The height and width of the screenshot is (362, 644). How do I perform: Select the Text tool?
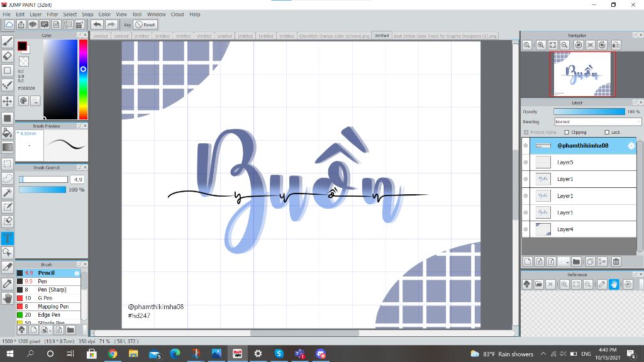(8, 238)
